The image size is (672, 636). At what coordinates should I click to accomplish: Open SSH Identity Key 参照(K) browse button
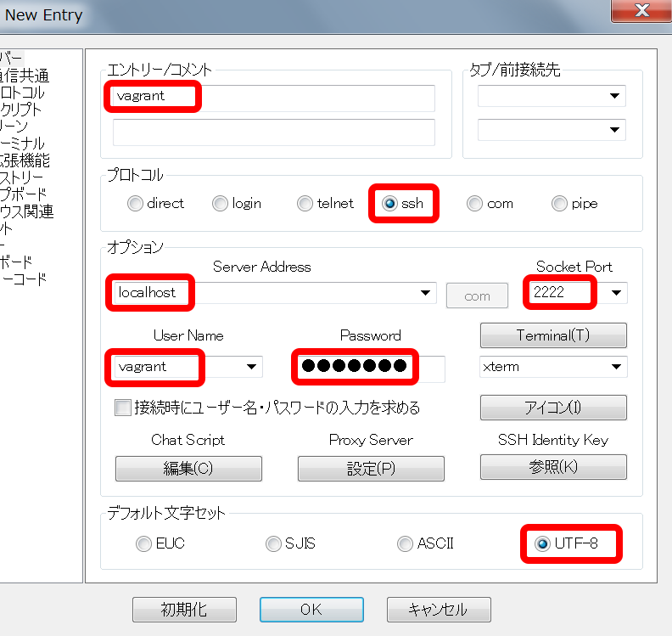(553, 467)
